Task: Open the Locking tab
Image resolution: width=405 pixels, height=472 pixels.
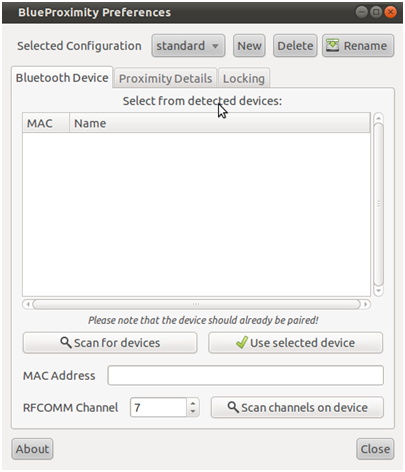Action: pos(244,79)
